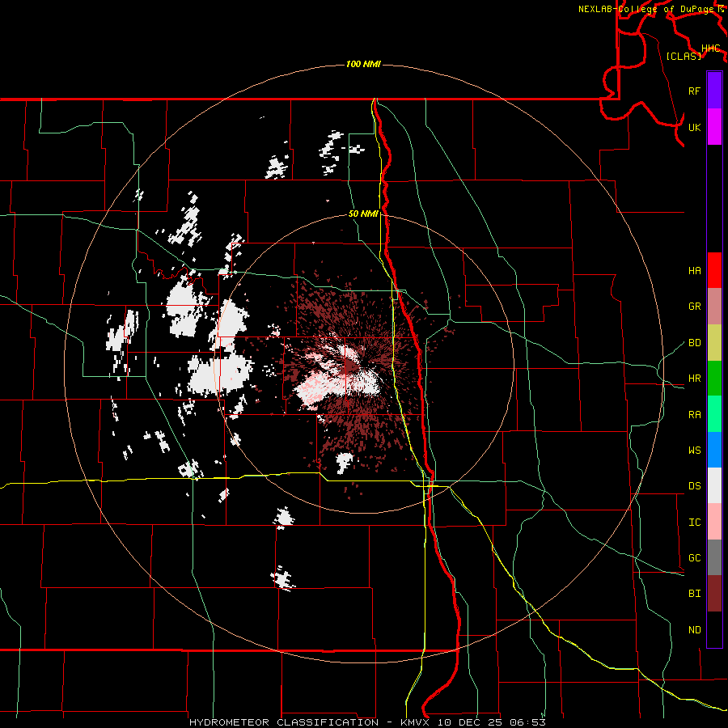The height and width of the screenshot is (728, 728).
Task: Click the 10 DEC 25 date stamp
Action: [471, 722]
